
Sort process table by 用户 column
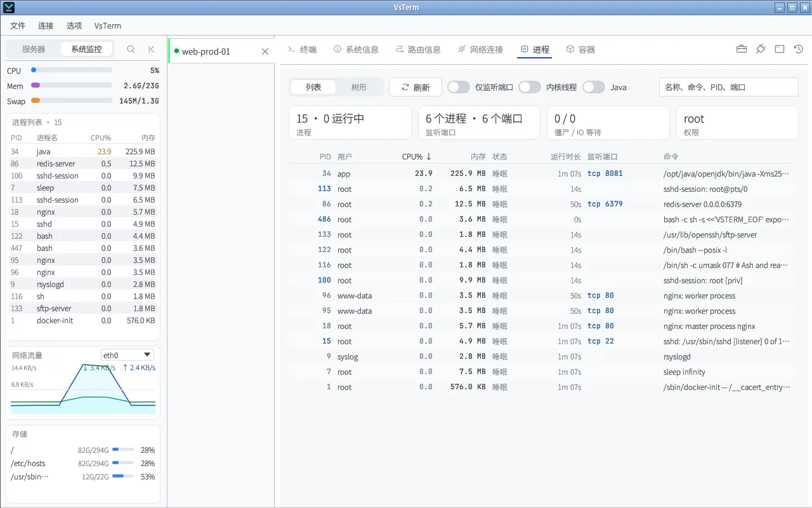point(344,156)
